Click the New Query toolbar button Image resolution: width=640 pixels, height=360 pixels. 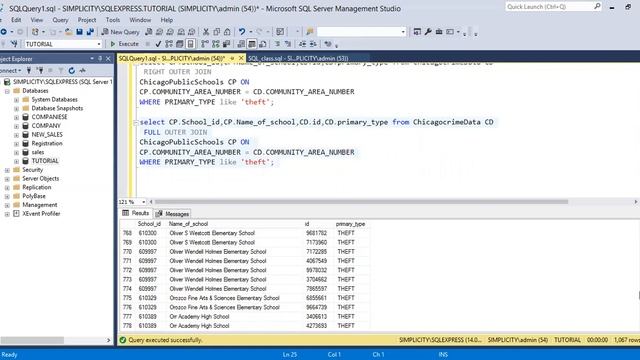[120, 32]
